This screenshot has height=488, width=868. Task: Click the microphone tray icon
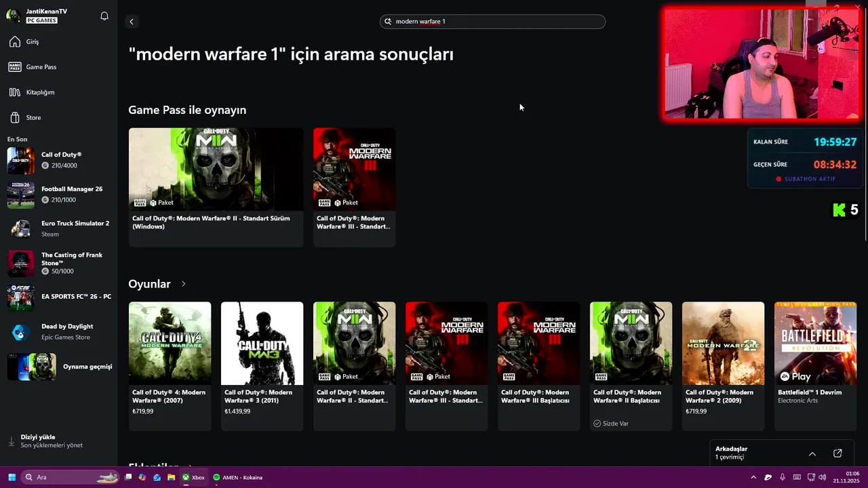pyautogui.click(x=783, y=477)
